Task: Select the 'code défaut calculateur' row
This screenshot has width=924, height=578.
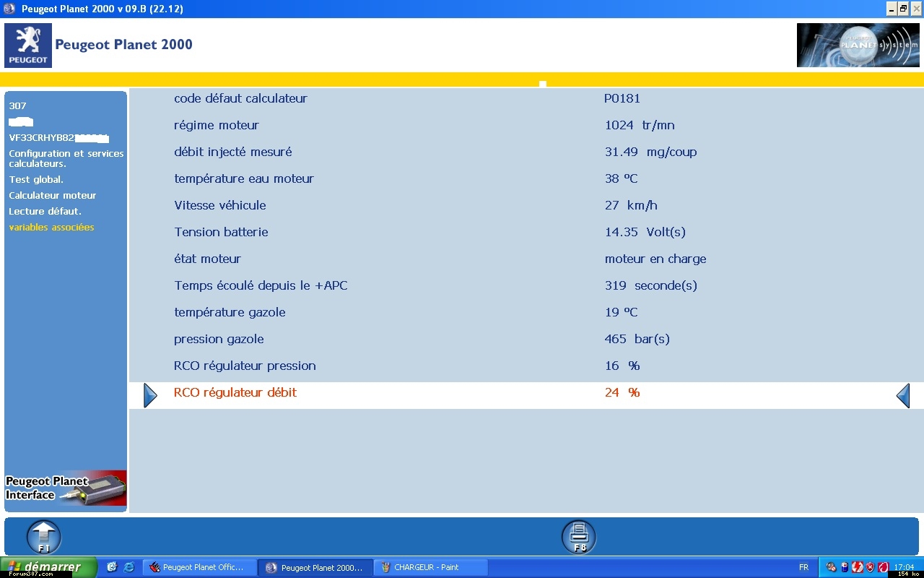Action: [526, 98]
